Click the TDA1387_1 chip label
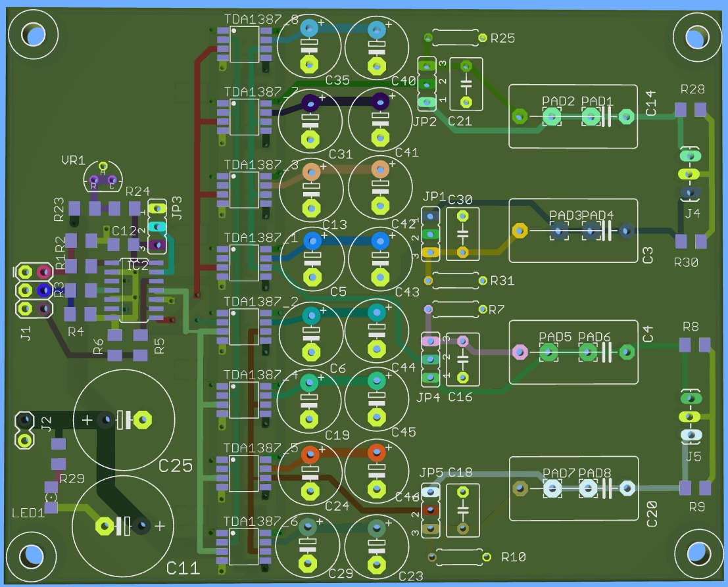 (x=261, y=237)
